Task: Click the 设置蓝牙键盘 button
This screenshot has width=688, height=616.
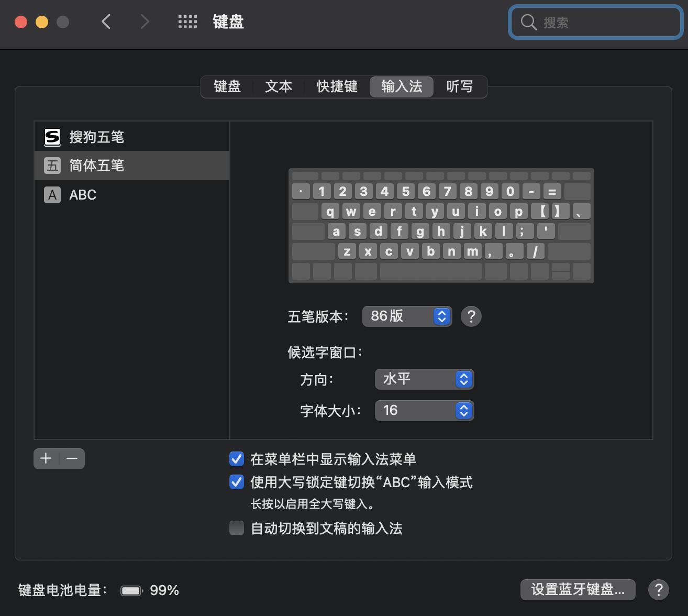Action: pyautogui.click(x=578, y=589)
